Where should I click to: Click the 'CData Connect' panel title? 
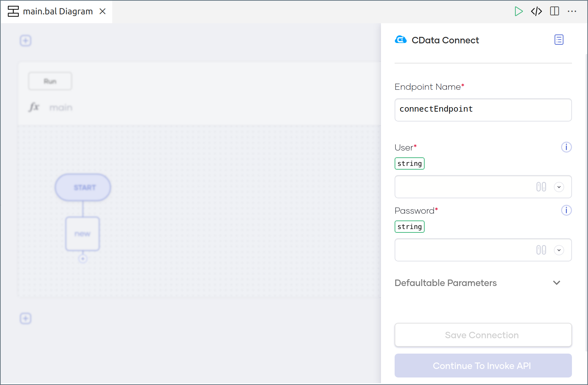click(445, 40)
